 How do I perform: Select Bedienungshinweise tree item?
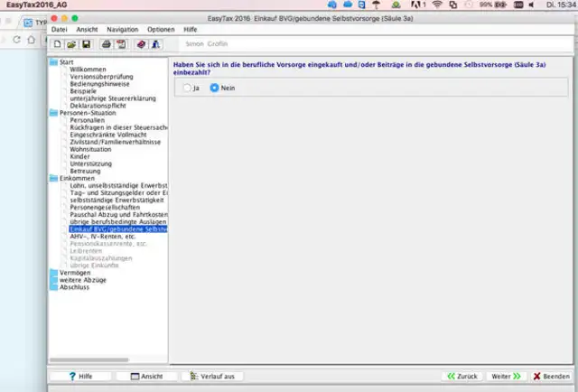point(99,84)
